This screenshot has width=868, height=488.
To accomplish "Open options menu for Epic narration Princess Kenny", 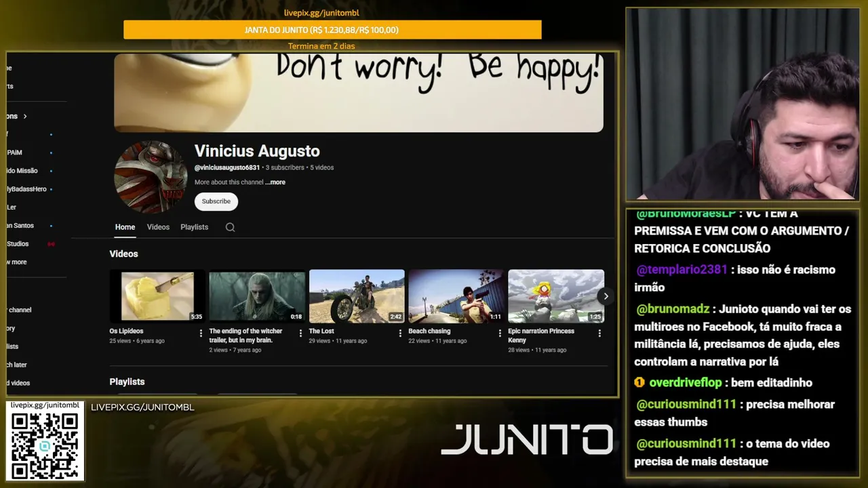I will (599, 333).
